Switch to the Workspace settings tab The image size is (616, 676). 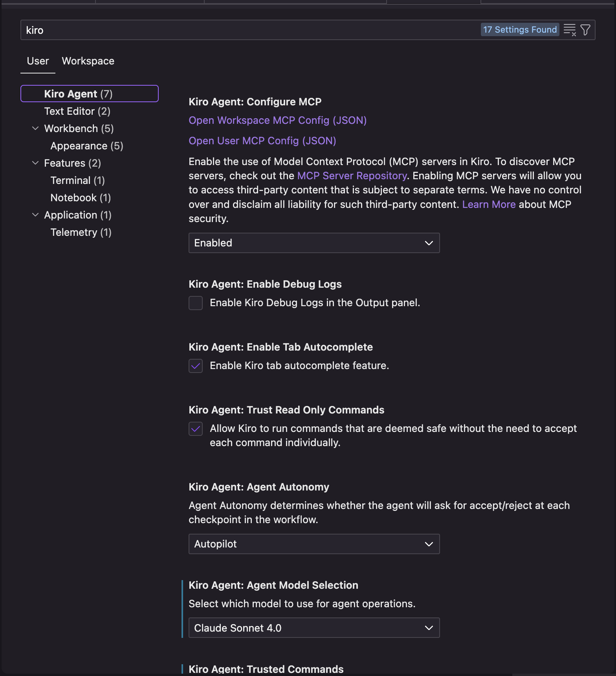(x=88, y=61)
